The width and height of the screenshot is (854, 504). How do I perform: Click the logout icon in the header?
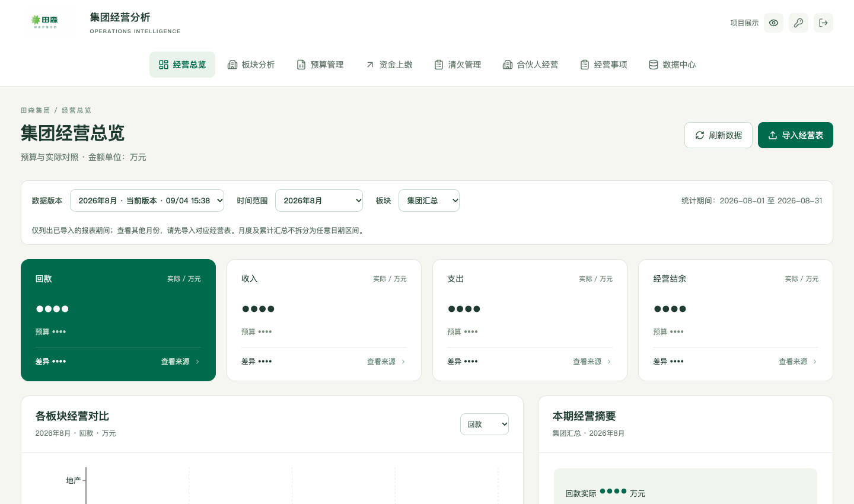[823, 23]
